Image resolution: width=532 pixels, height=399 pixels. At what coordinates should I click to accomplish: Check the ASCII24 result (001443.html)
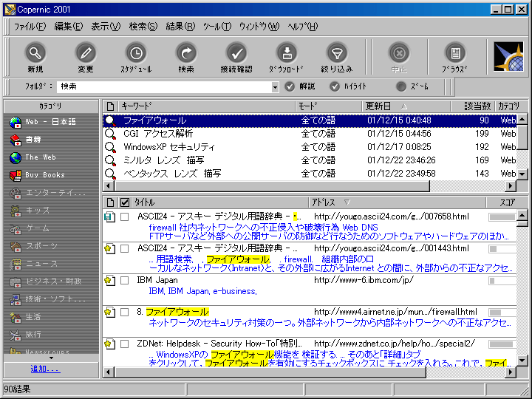125,249
